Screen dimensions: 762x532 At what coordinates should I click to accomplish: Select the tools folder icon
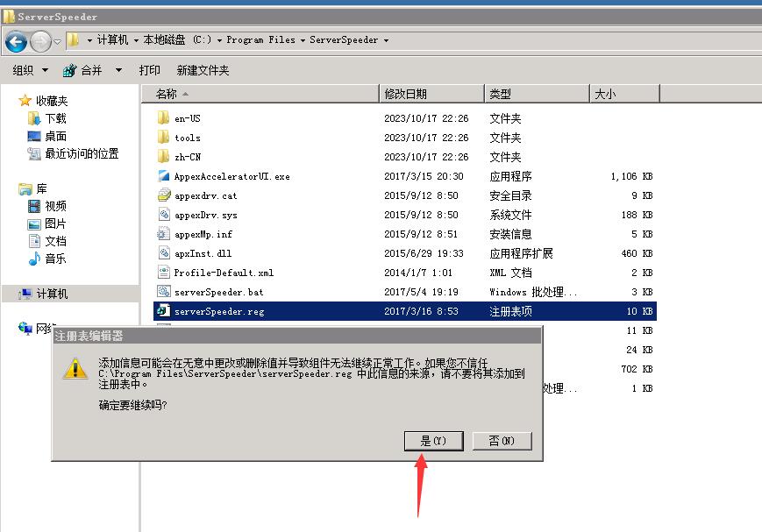[x=163, y=138]
